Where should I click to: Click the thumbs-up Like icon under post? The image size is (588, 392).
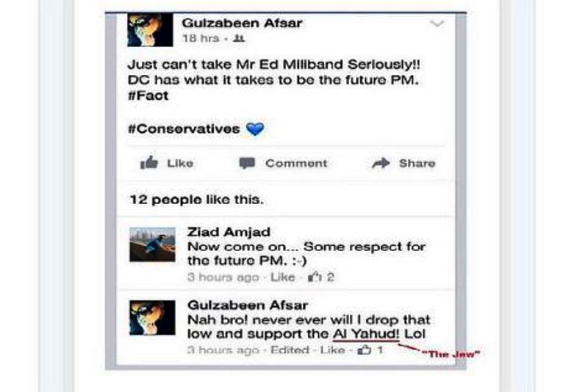coord(149,163)
